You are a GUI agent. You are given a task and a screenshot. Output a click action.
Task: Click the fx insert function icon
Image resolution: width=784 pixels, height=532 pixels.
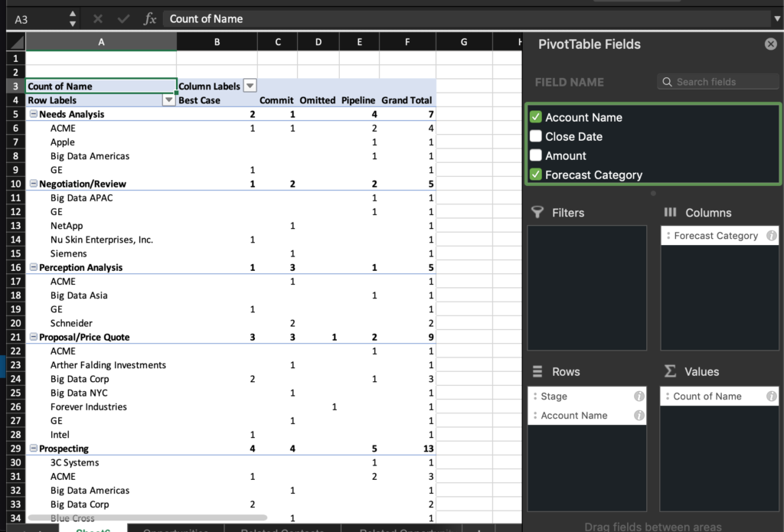point(149,19)
